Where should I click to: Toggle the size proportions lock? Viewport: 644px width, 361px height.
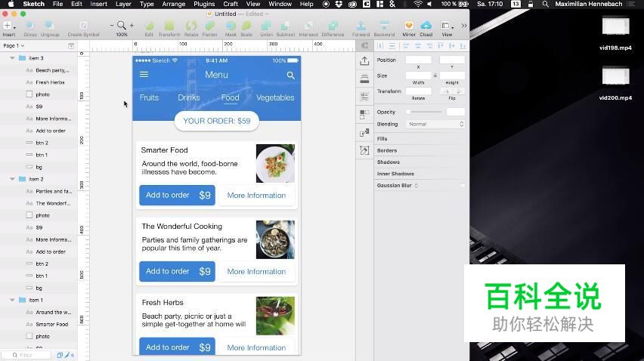(435, 76)
